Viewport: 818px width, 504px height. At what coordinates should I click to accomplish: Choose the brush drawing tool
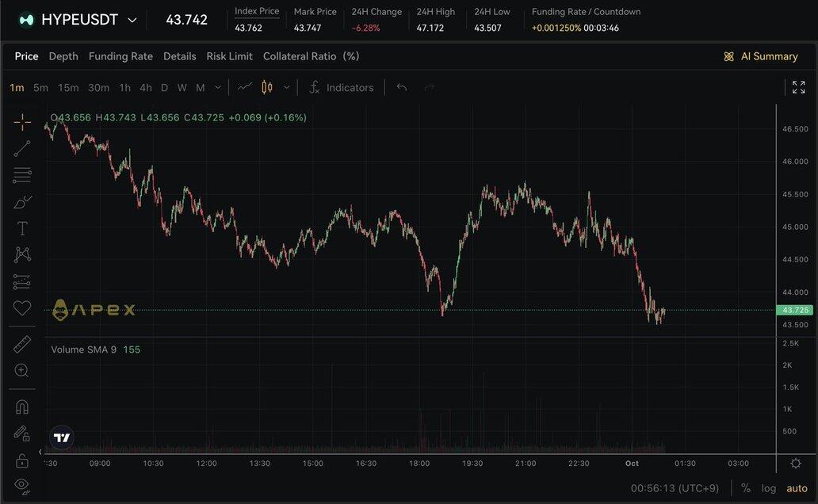click(x=22, y=202)
